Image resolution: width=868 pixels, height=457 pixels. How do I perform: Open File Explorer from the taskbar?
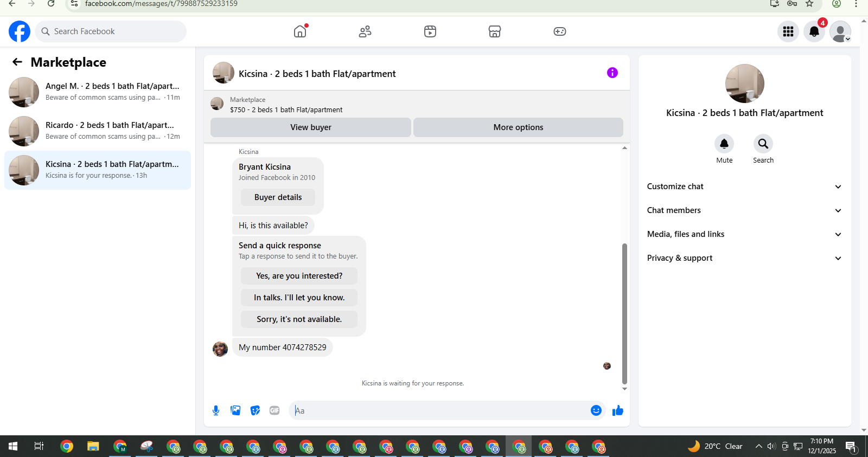point(93,446)
